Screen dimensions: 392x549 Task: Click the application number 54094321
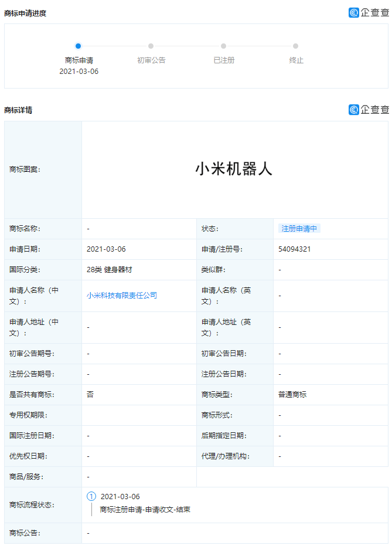[x=295, y=249]
